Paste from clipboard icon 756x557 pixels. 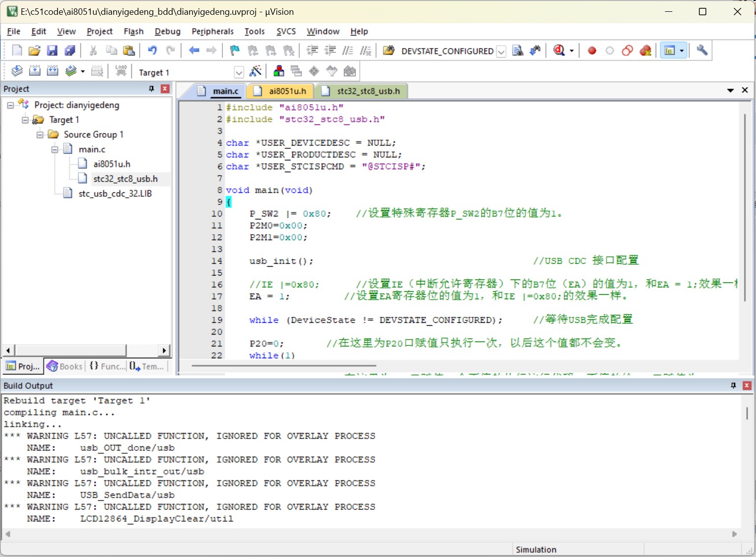point(129,50)
